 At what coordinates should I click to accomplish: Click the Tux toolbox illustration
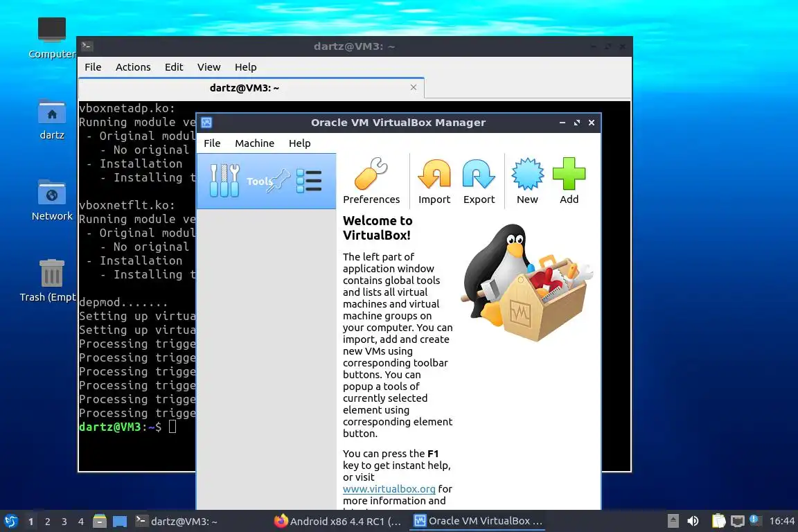[x=526, y=283]
